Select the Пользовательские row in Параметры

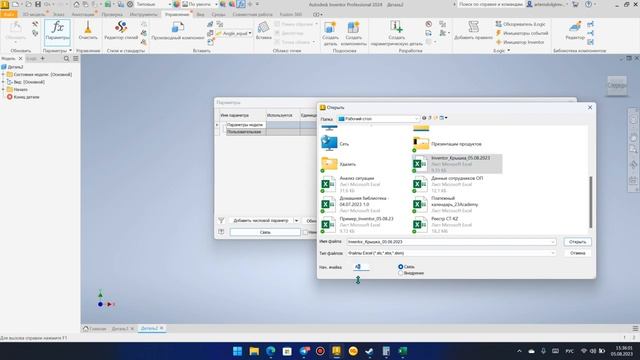(244, 132)
